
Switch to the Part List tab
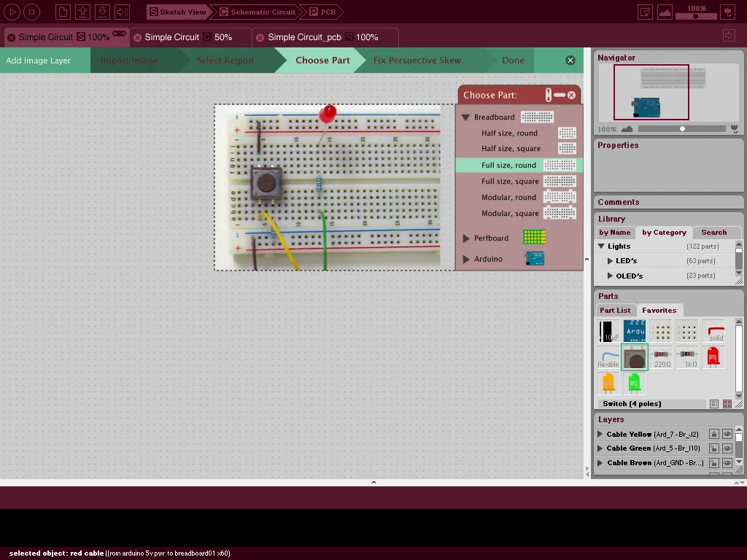point(614,311)
